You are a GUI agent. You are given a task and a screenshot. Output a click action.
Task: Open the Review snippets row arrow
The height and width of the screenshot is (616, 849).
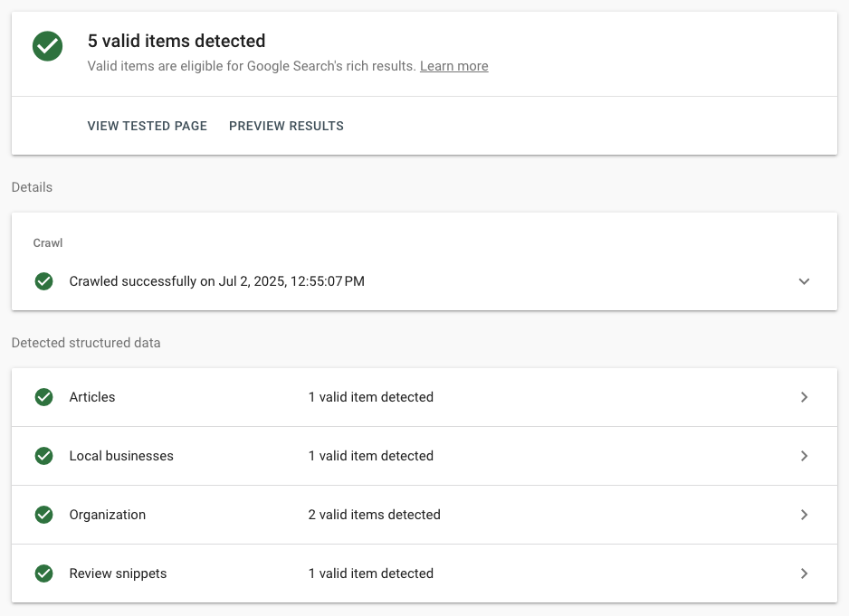tap(804, 573)
